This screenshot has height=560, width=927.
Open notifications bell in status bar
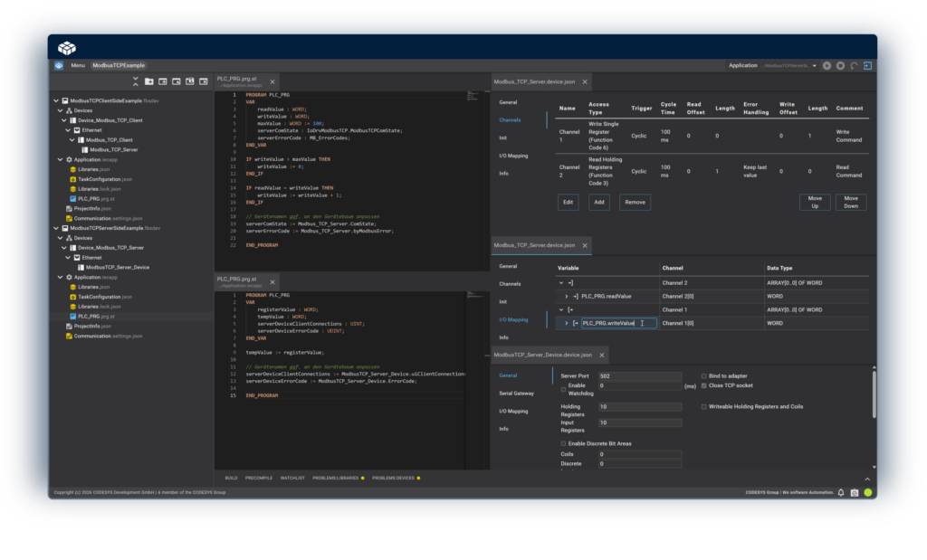[841, 492]
